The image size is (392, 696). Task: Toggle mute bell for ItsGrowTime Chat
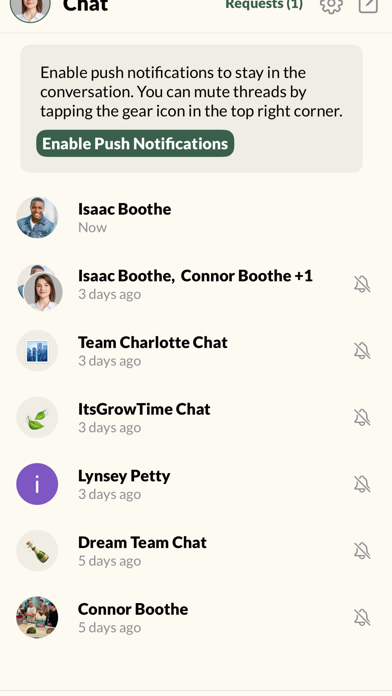coord(362,417)
